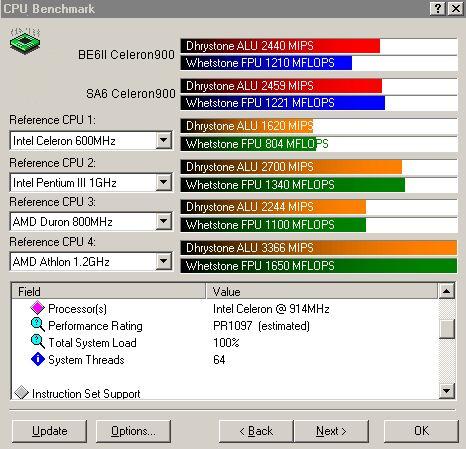This screenshot has width=466, height=449.
Task: Click the magnifier icon beside Total System Load
Action: (x=38, y=342)
